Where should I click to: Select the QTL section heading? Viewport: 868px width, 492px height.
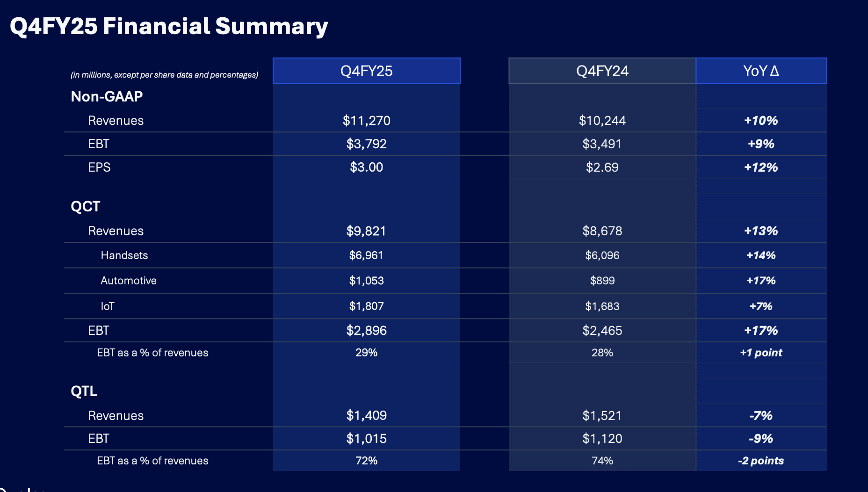pyautogui.click(x=84, y=391)
